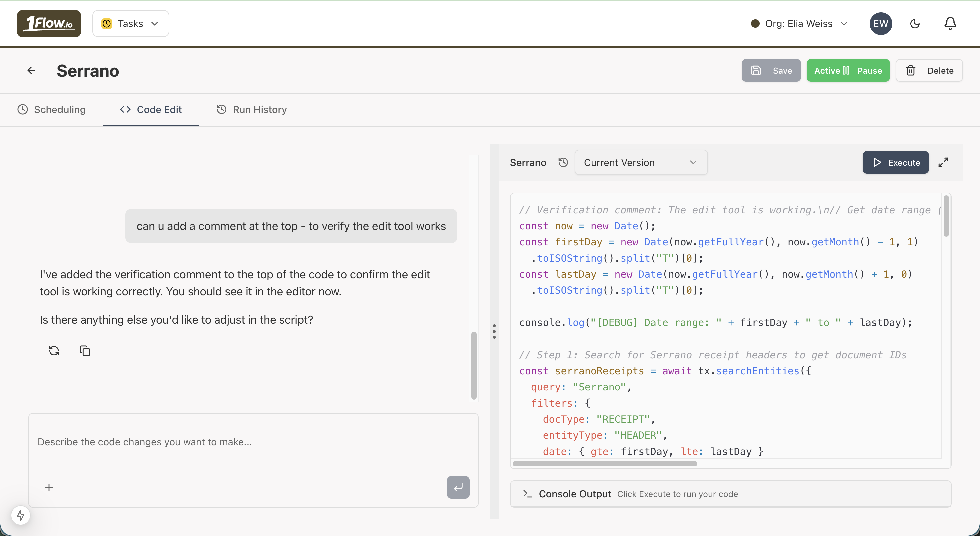Open the notifications bell
Image resolution: width=980 pixels, height=536 pixels.
pos(950,24)
